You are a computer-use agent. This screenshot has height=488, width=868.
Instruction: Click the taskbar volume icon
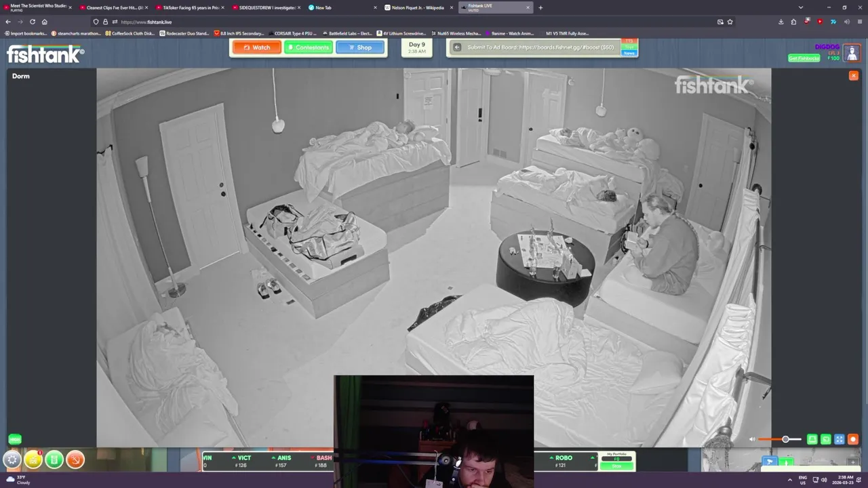point(824,480)
